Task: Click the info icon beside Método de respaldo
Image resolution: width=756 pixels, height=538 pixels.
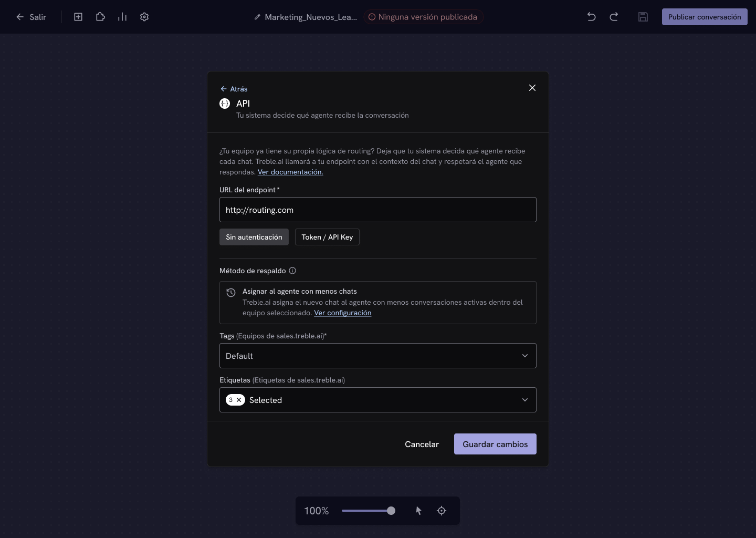Action: 292,271
